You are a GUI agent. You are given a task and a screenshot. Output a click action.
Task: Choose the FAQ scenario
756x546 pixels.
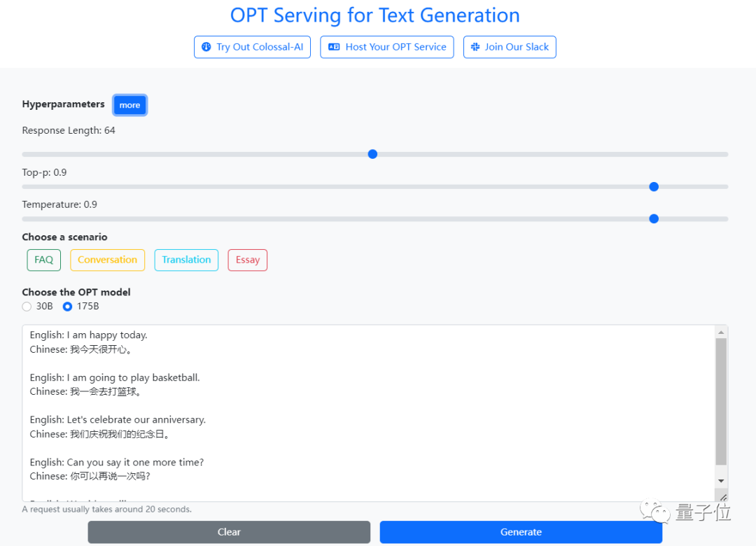coord(43,260)
